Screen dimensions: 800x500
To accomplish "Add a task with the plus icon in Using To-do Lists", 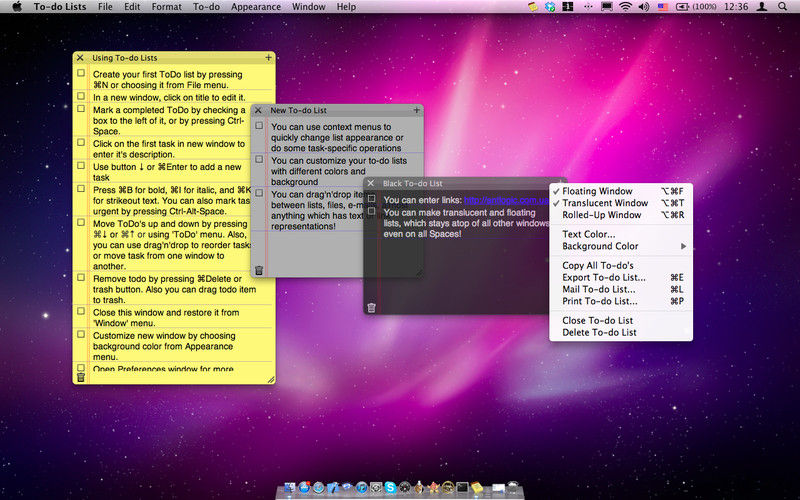I will (268, 58).
